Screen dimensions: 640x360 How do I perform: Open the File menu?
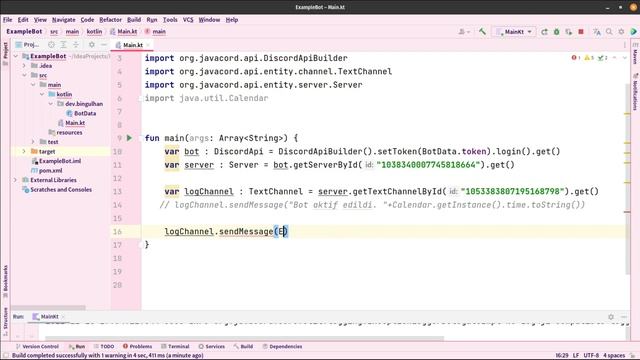click(8, 20)
